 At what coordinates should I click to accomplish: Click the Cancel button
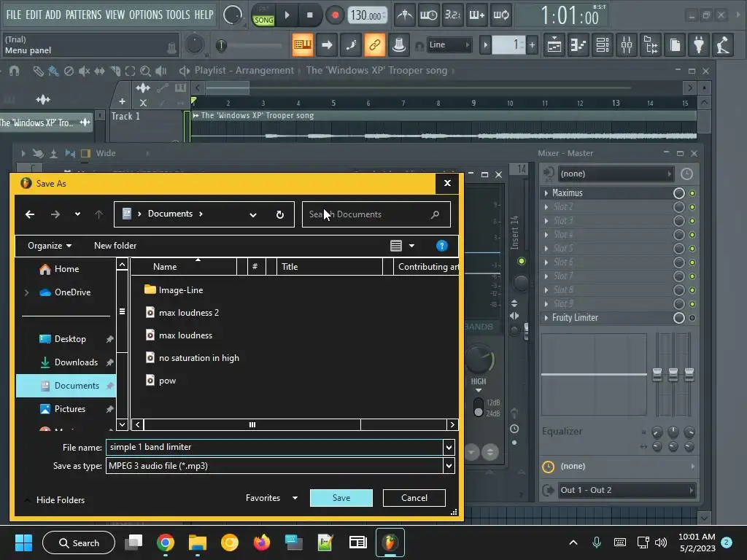point(414,497)
